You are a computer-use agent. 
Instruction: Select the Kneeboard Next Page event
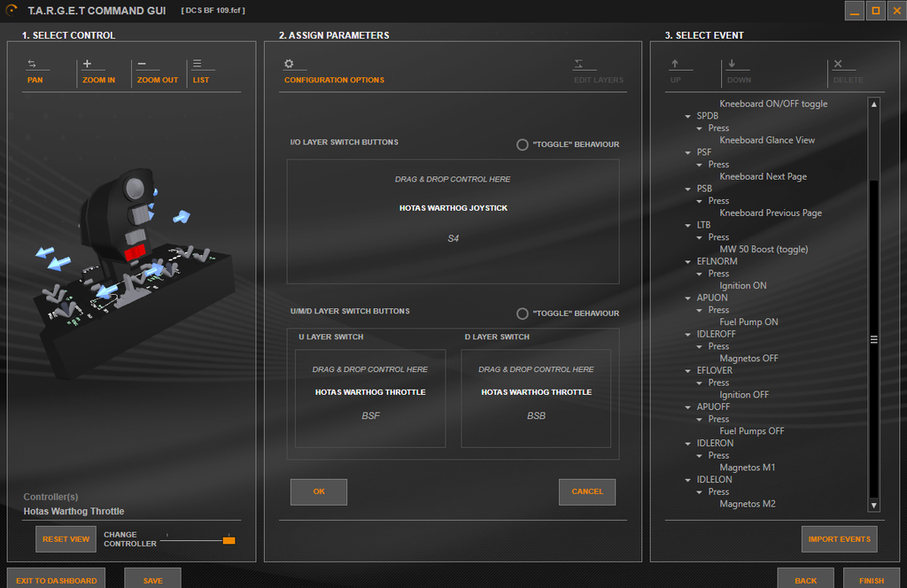coord(763,177)
